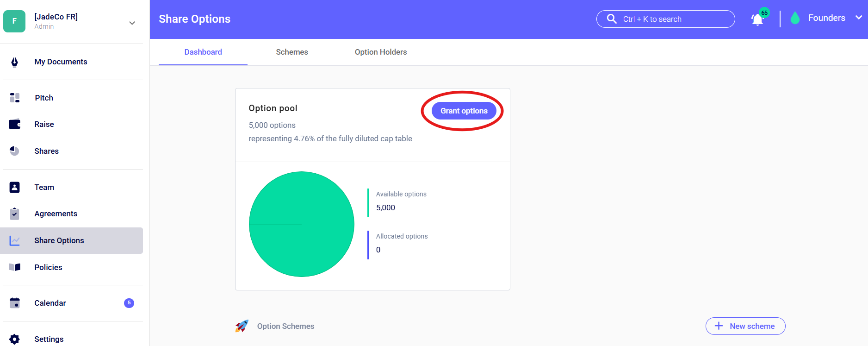Open notifications bell with 65 badge
This screenshot has height=346, width=868.
(757, 19)
